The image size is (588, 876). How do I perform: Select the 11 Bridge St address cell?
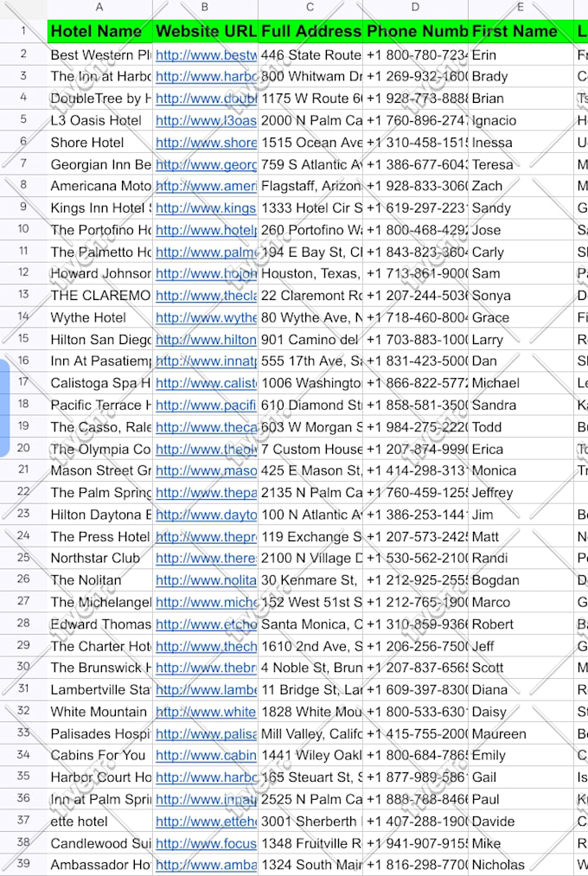pyautogui.click(x=310, y=690)
